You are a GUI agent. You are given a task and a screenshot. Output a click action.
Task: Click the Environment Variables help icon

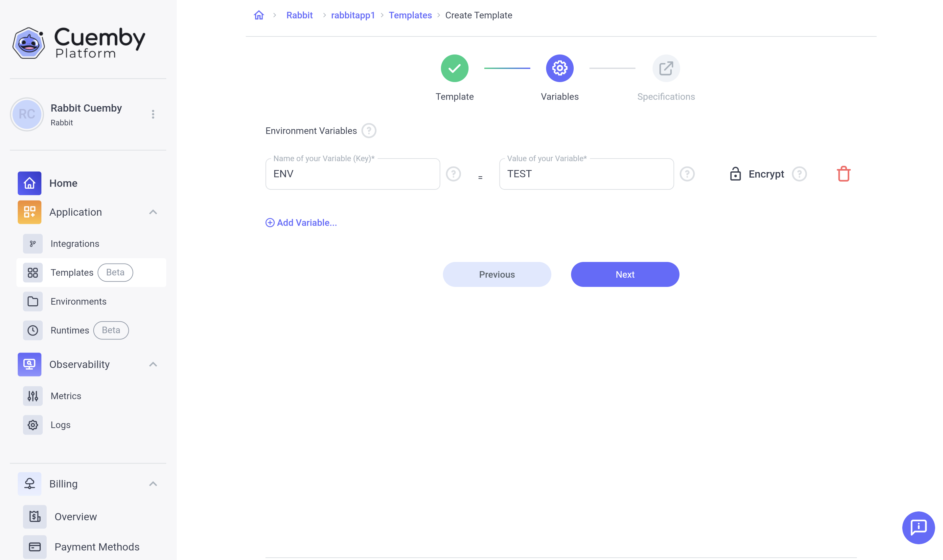point(369,131)
